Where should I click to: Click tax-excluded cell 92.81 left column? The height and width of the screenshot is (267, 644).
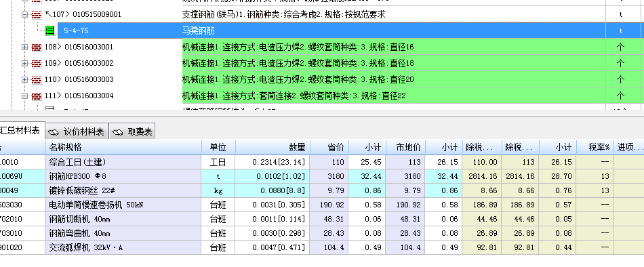coord(482,248)
